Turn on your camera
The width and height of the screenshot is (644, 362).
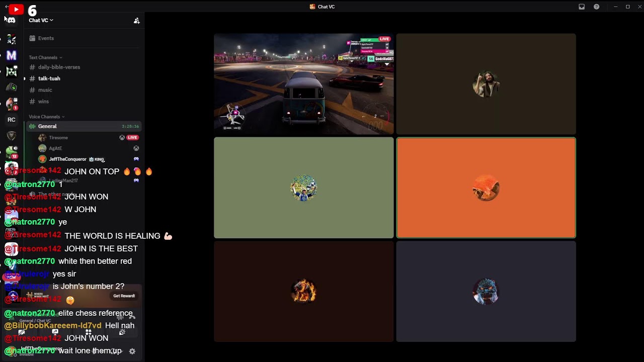pyautogui.click(x=22, y=332)
